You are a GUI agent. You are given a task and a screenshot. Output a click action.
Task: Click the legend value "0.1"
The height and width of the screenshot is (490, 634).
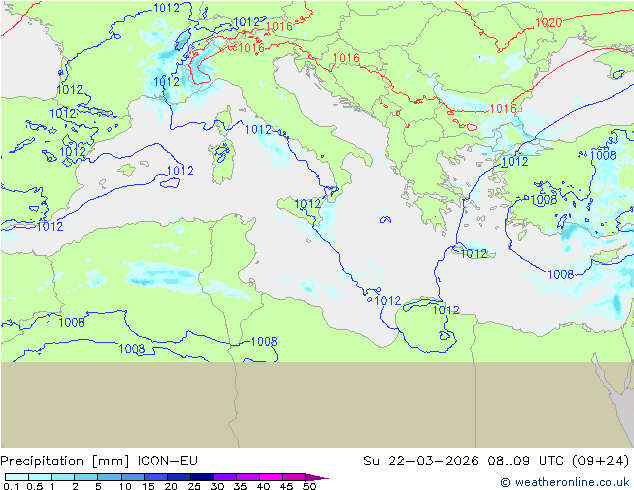[x=11, y=486]
